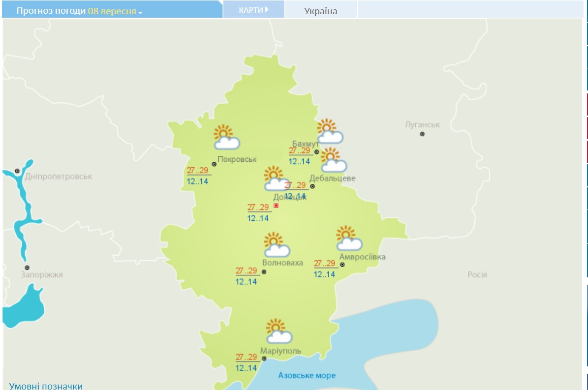The width and height of the screenshot is (588, 390).
Task: Click the Азовське море sea label
Action: [307, 375]
